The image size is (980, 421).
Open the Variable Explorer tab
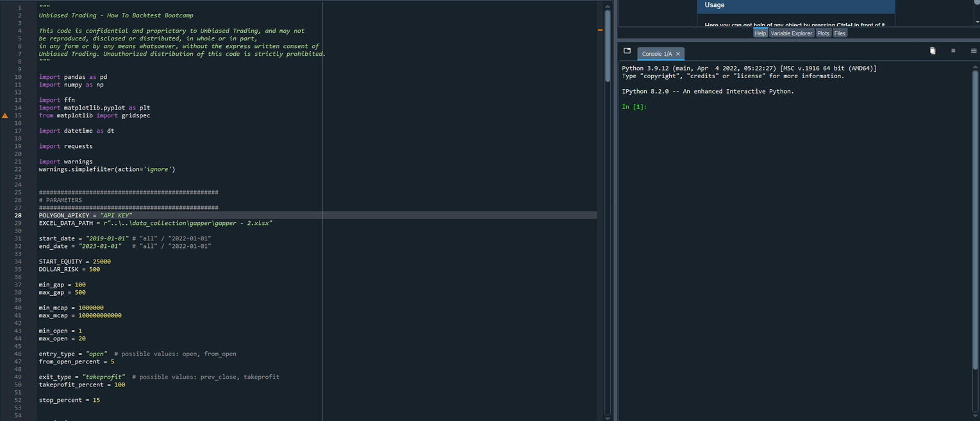point(791,33)
